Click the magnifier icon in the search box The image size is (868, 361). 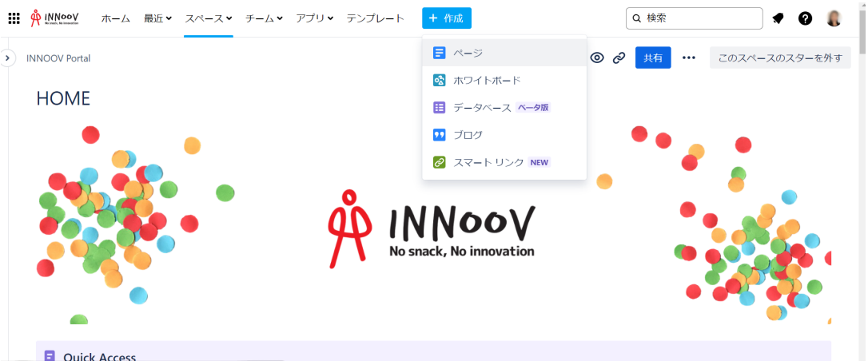click(636, 18)
